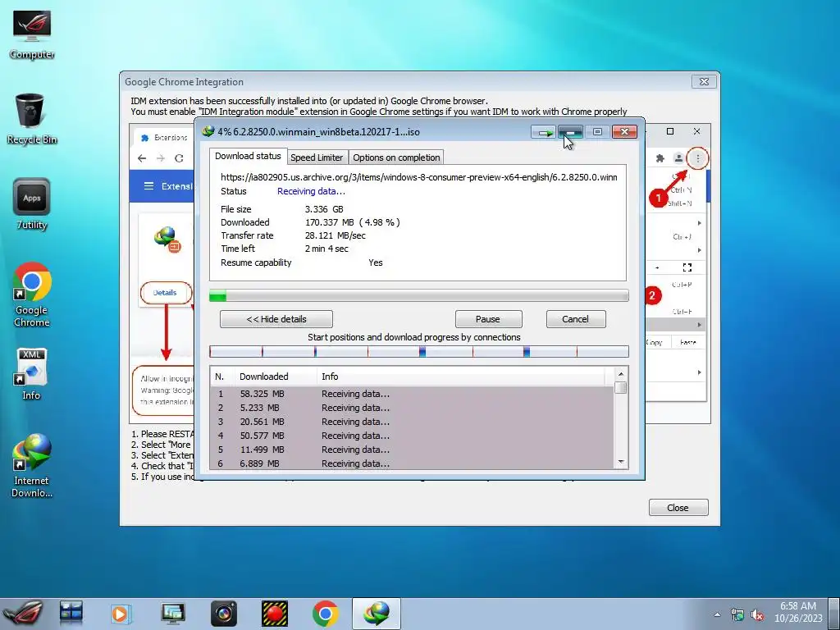840x630 pixels.
Task: Click the monitor pictures taskbar icon
Action: 172,614
